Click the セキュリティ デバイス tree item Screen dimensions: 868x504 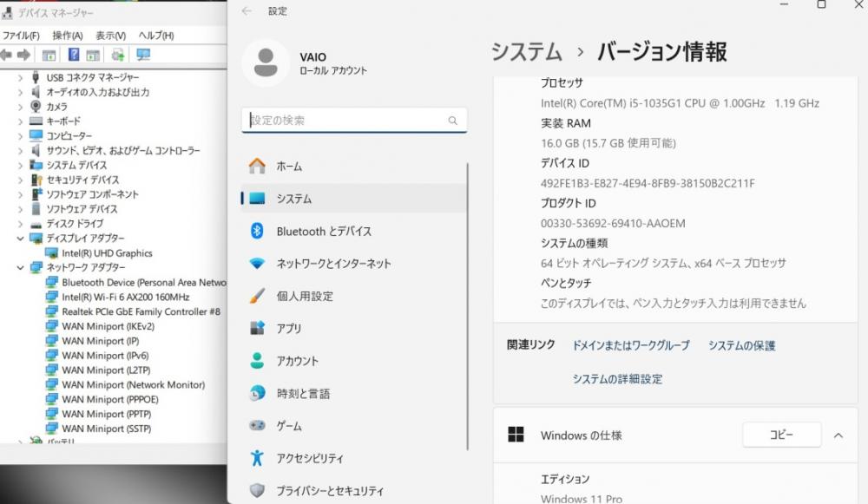tap(82, 180)
